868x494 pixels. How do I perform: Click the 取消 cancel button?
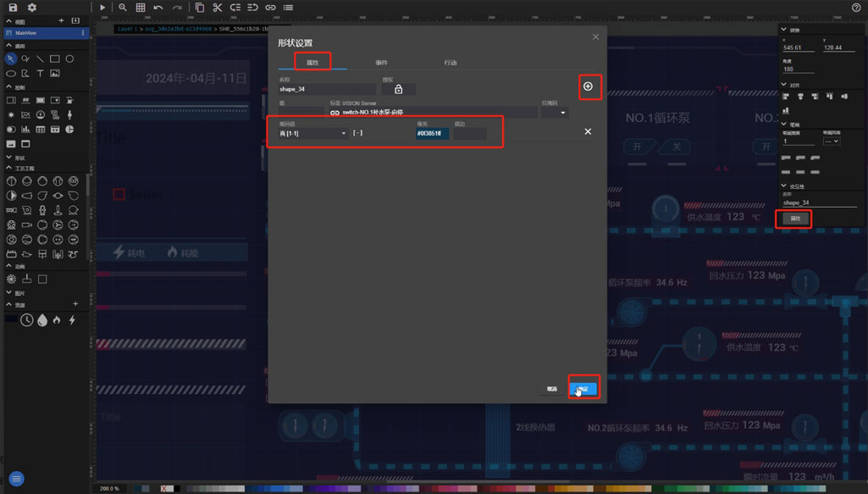552,389
